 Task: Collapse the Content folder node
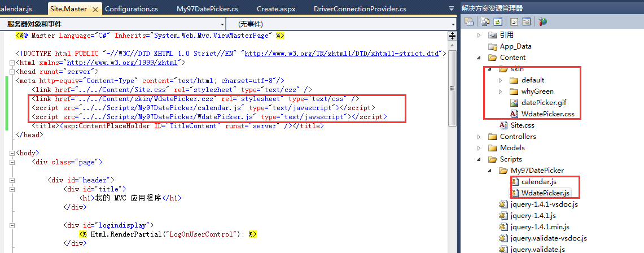click(479, 58)
